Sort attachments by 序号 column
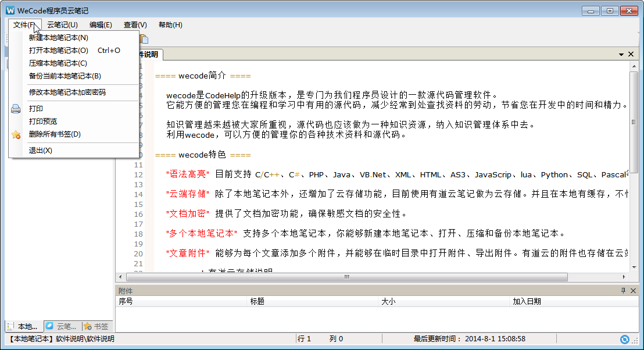This screenshot has height=350, width=644. point(181,302)
